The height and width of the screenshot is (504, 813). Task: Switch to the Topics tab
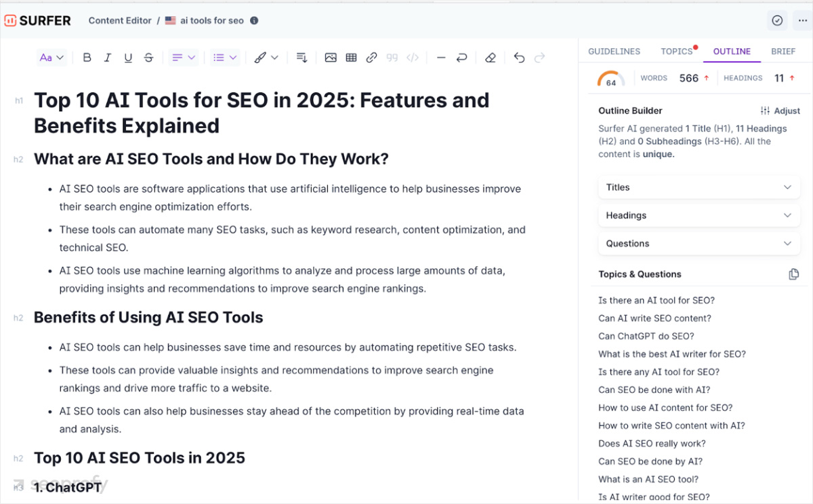[677, 51]
